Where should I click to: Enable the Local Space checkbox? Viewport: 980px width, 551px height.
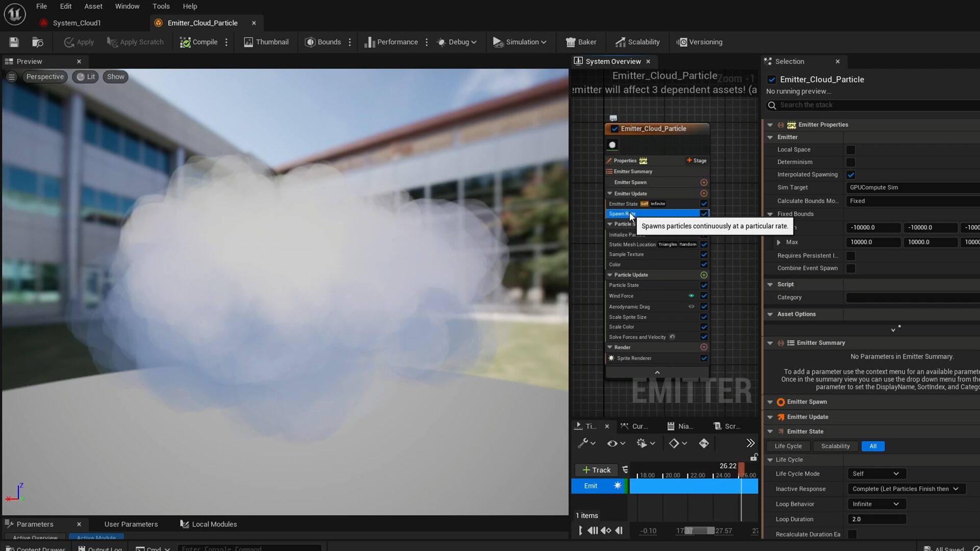(x=850, y=150)
